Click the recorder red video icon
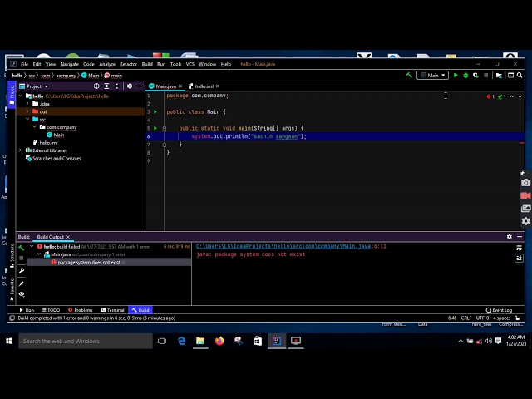 click(x=525, y=195)
